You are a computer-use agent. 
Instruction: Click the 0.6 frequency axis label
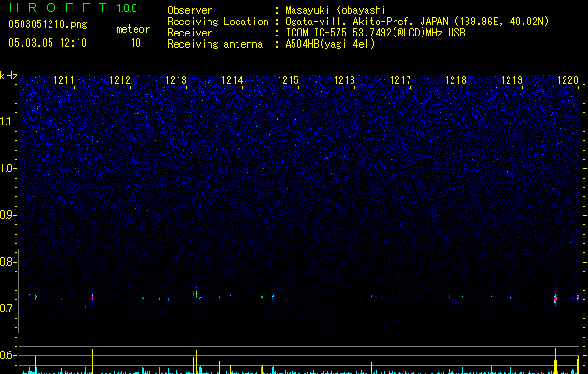pyautogui.click(x=8, y=355)
